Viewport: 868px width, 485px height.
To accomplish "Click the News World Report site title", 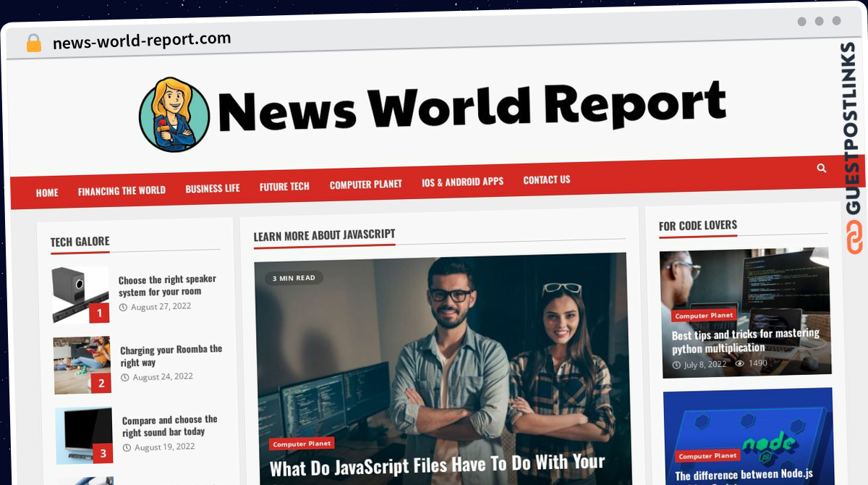I will coord(472,106).
